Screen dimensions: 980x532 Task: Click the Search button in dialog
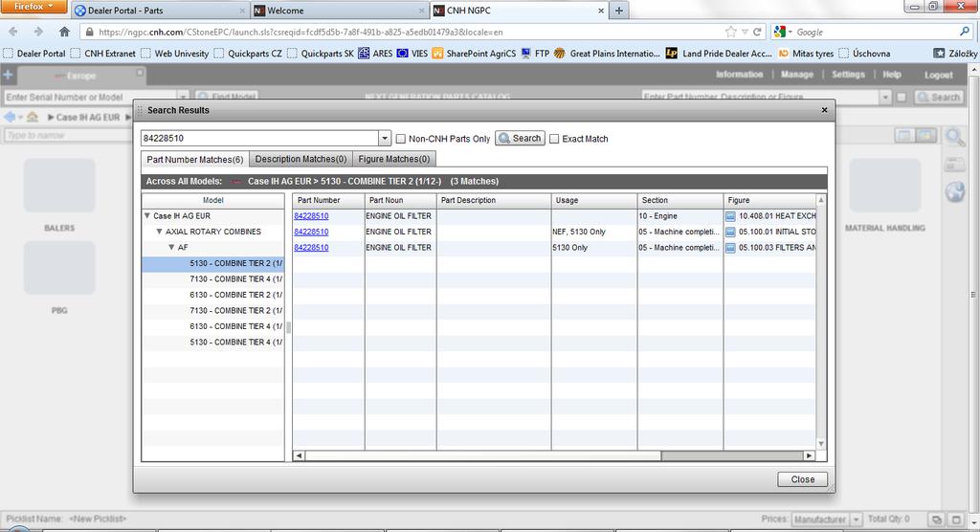[520, 138]
